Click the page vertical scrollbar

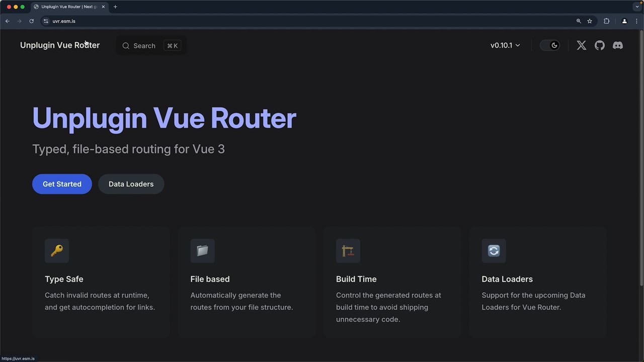tap(641, 158)
